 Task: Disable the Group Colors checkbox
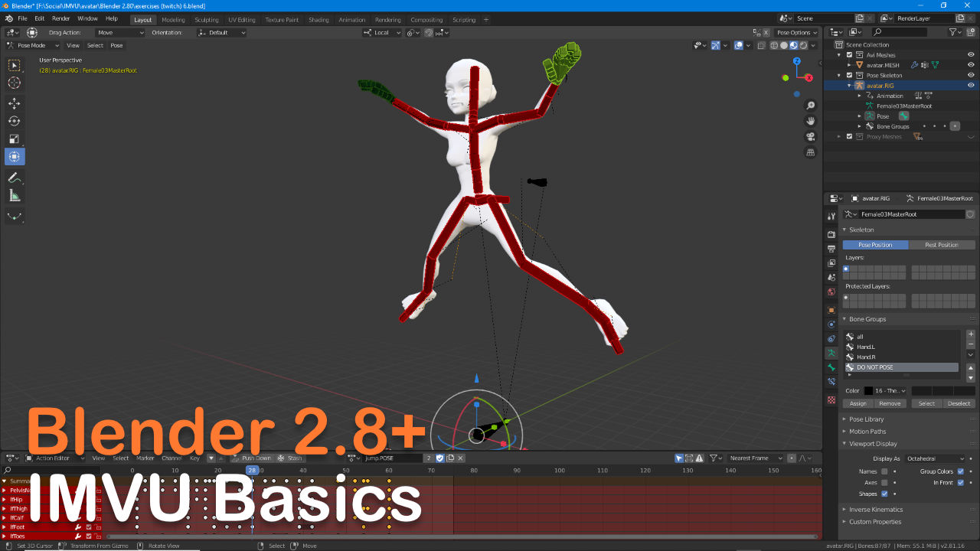click(961, 471)
